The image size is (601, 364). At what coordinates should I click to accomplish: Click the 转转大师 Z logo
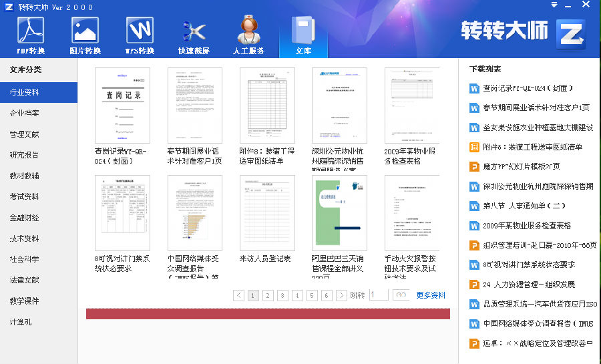click(571, 34)
